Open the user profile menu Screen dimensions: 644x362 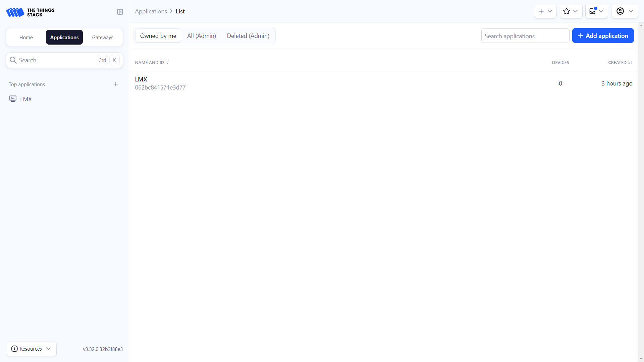coord(625,11)
